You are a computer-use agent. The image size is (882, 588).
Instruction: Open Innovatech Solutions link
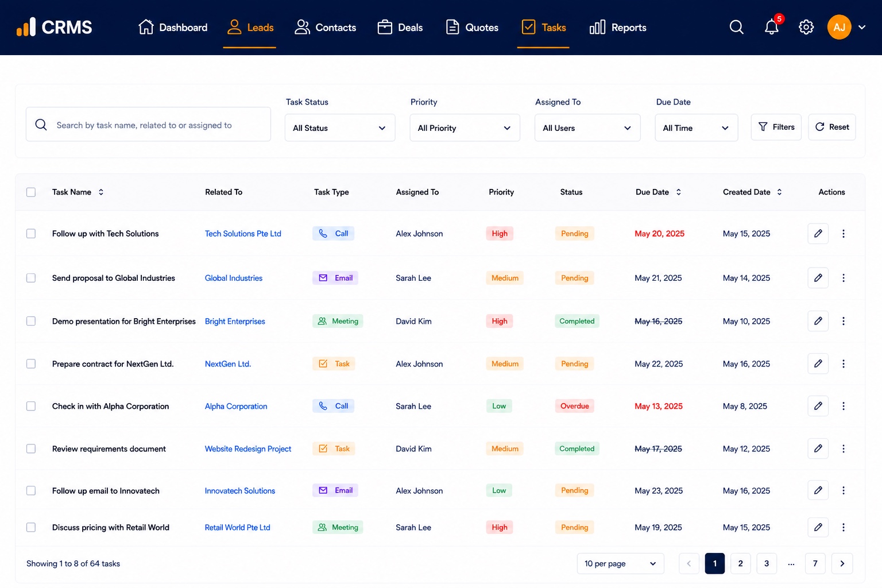click(x=240, y=490)
